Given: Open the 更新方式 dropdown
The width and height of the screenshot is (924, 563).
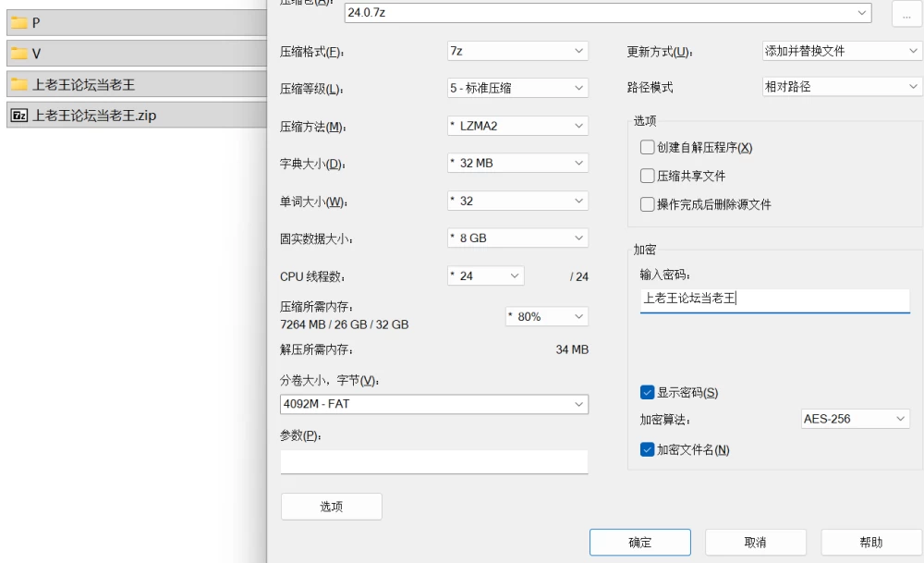Looking at the screenshot, I should click(x=842, y=51).
